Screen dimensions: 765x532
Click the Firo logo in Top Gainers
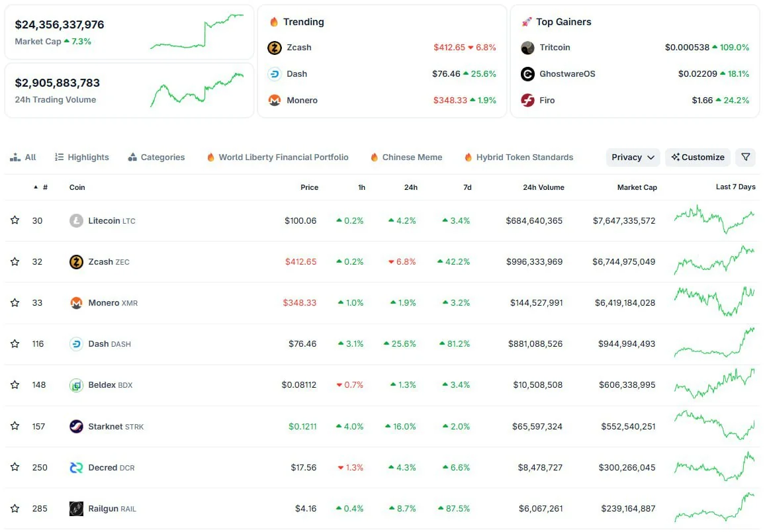coord(527,101)
